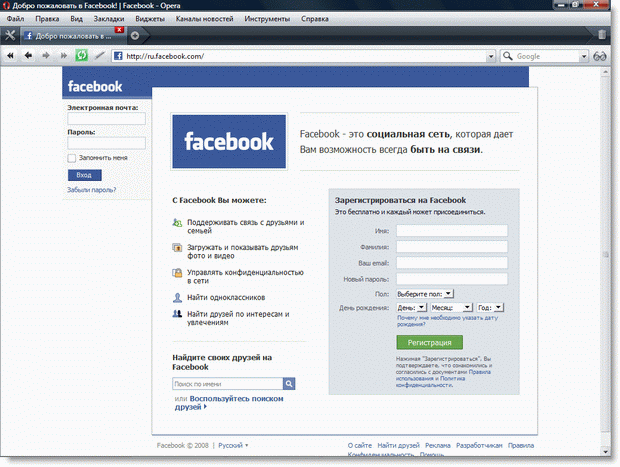Click the Google search field

pos(546,56)
